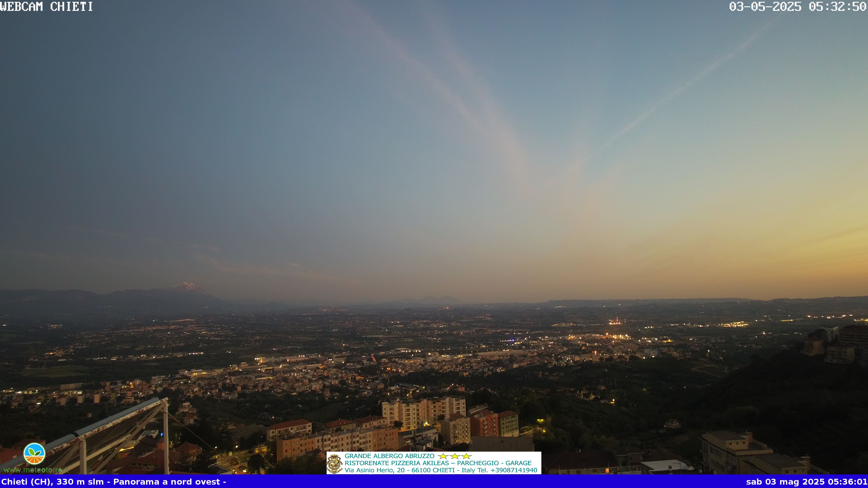
Task: Click the three yellow stars rating
Action: [455, 456]
